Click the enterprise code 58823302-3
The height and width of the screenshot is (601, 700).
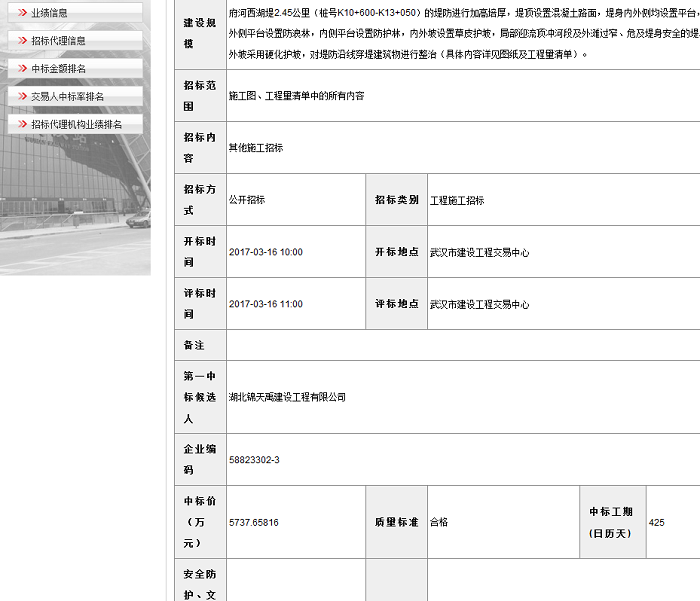coord(254,460)
